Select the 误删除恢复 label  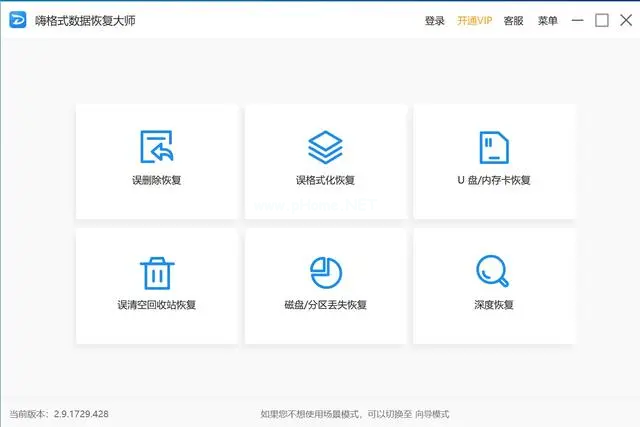tap(156, 181)
